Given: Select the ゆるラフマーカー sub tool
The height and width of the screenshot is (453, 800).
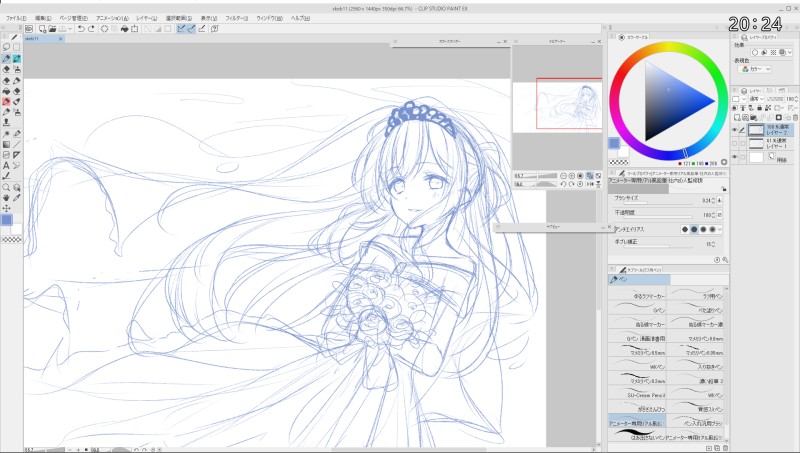Looking at the screenshot, I should [x=637, y=295].
